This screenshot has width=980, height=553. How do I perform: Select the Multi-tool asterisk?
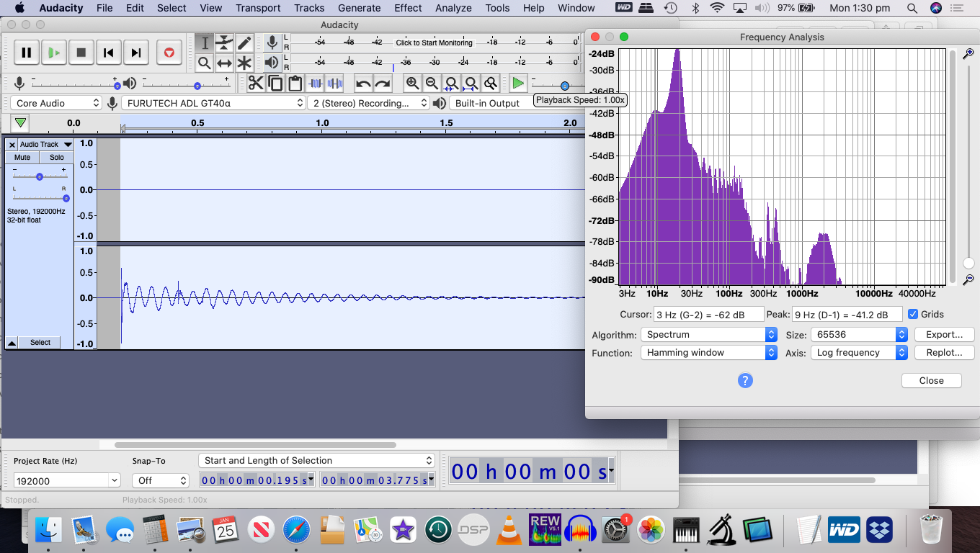coord(245,63)
